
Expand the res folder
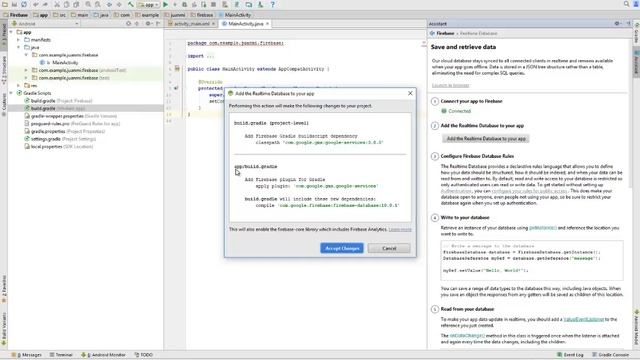[x=18, y=85]
